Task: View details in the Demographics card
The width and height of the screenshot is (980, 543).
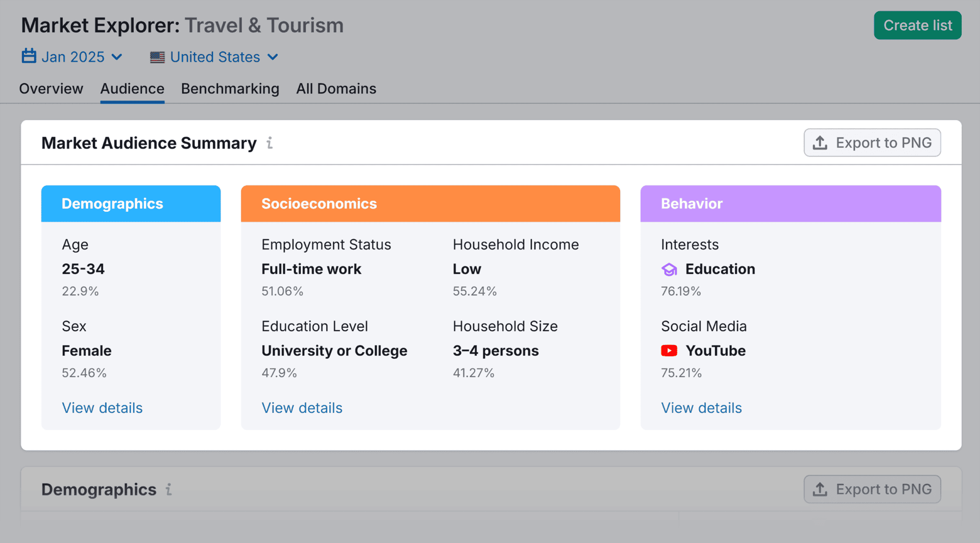Action: [x=102, y=408]
